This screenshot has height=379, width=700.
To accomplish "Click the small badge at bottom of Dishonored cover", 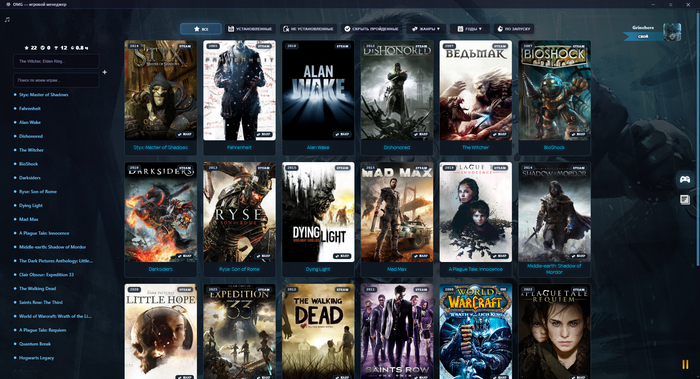I will pos(421,134).
